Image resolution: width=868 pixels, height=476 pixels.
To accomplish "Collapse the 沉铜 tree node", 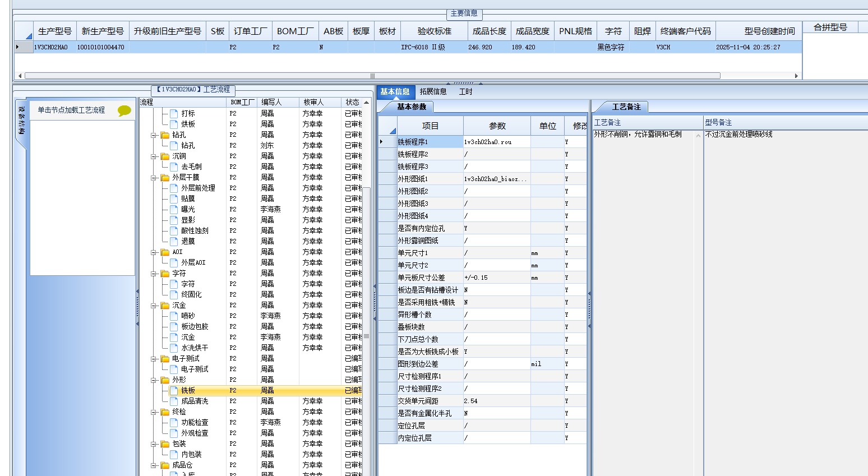I will (154, 156).
